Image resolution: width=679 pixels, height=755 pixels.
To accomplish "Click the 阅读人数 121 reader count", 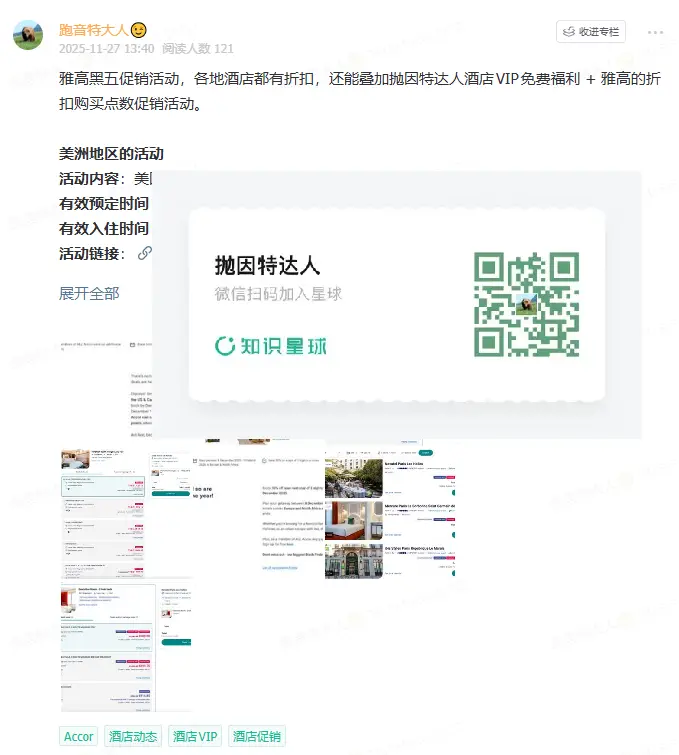I will pyautogui.click(x=197, y=49).
